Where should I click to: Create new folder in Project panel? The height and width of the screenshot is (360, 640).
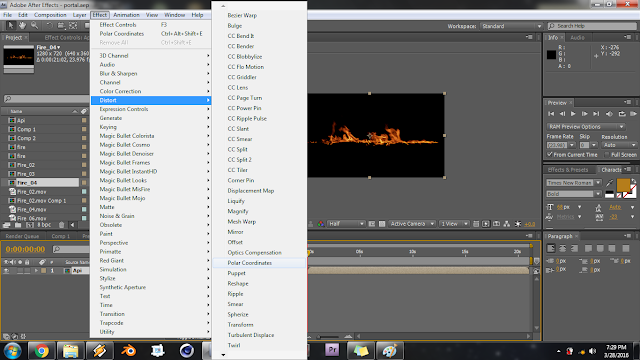18,225
